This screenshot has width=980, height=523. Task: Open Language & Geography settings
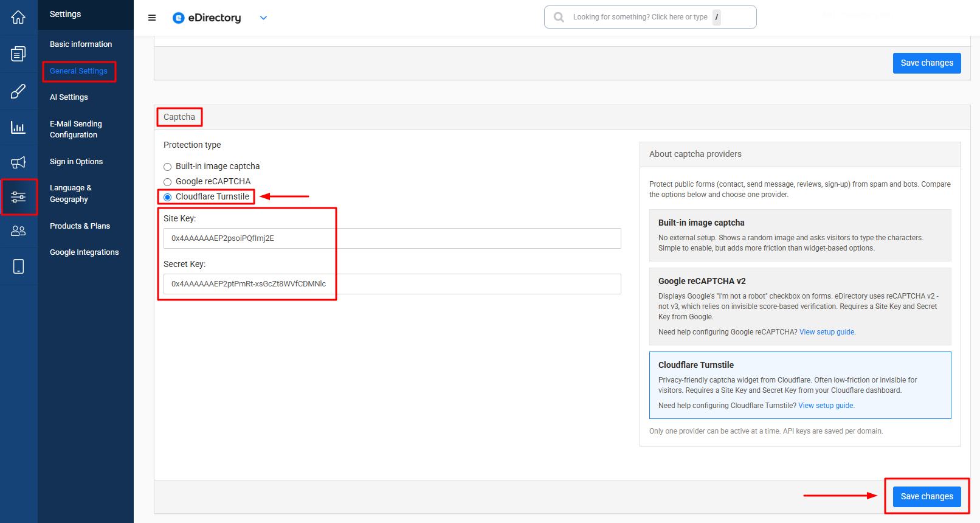coord(71,193)
